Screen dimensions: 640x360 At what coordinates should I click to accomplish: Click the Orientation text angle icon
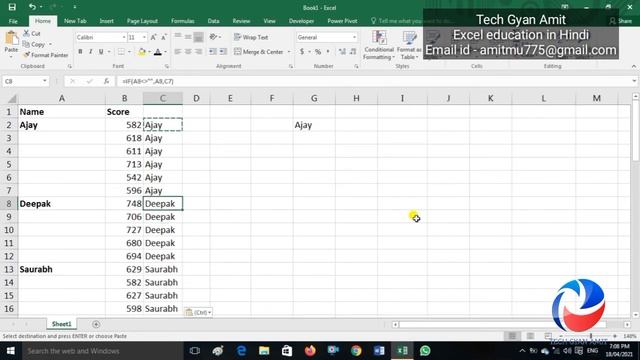(213, 37)
